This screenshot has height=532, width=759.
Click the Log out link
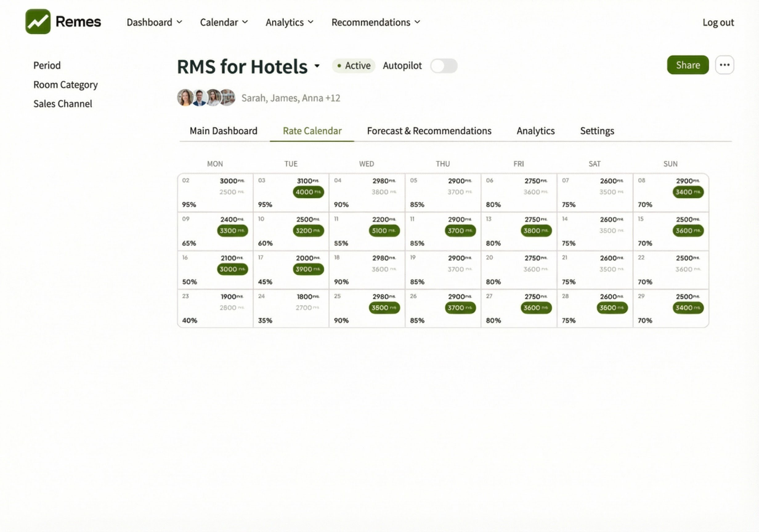tap(718, 22)
